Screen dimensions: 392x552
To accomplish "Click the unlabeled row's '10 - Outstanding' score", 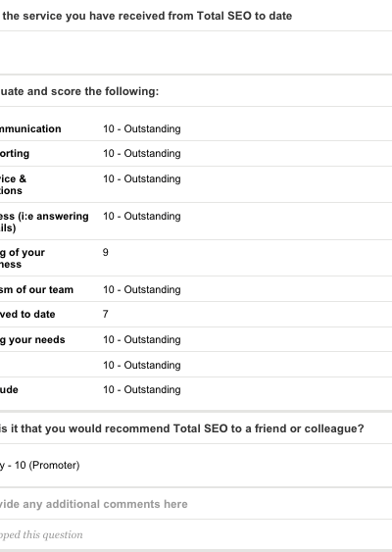I will pyautogui.click(x=142, y=365).
